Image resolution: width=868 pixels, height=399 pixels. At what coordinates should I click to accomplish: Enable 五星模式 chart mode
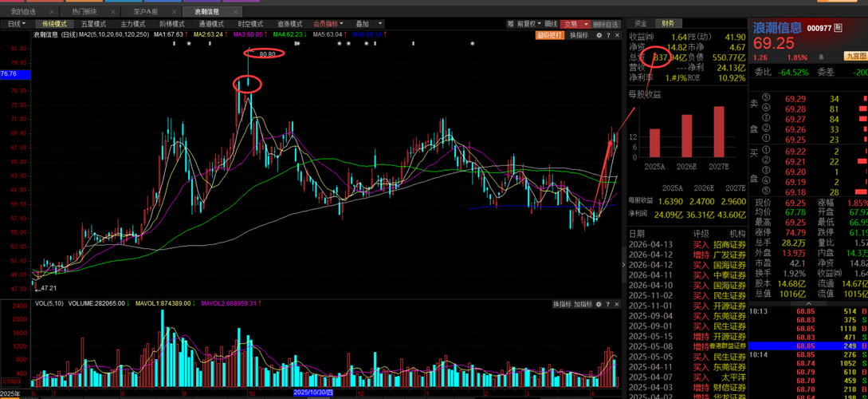(93, 24)
